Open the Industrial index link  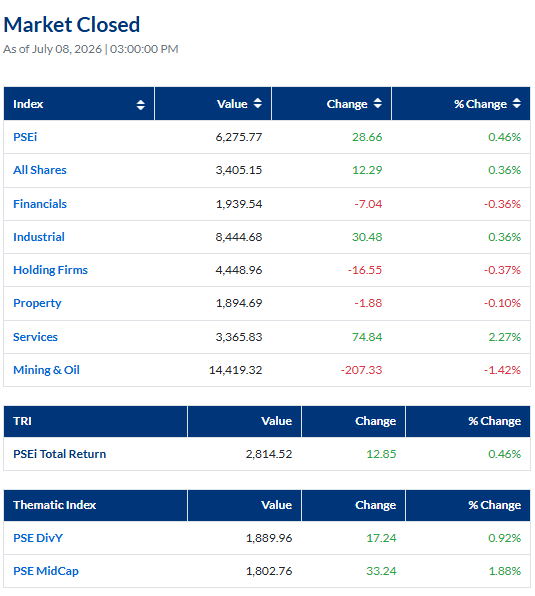click(x=39, y=237)
